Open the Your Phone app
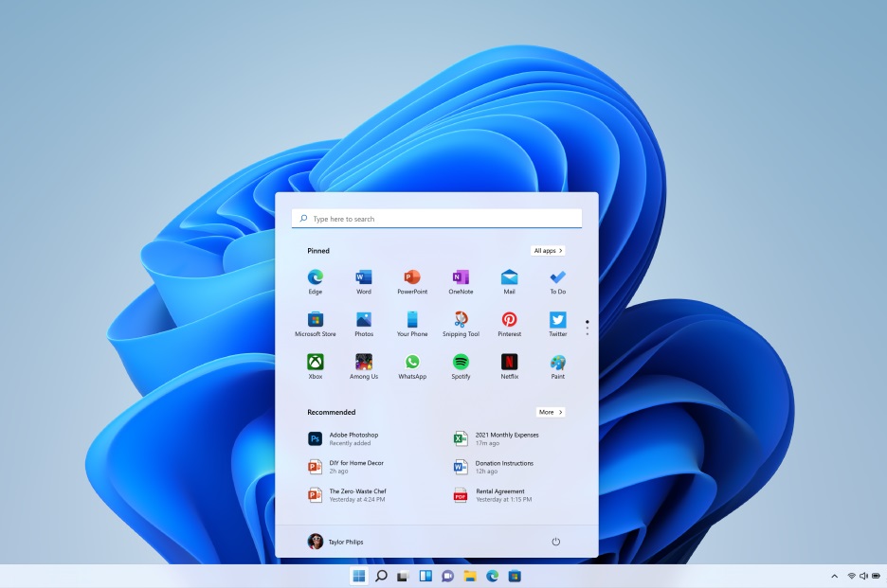887x588 pixels. pos(412,324)
